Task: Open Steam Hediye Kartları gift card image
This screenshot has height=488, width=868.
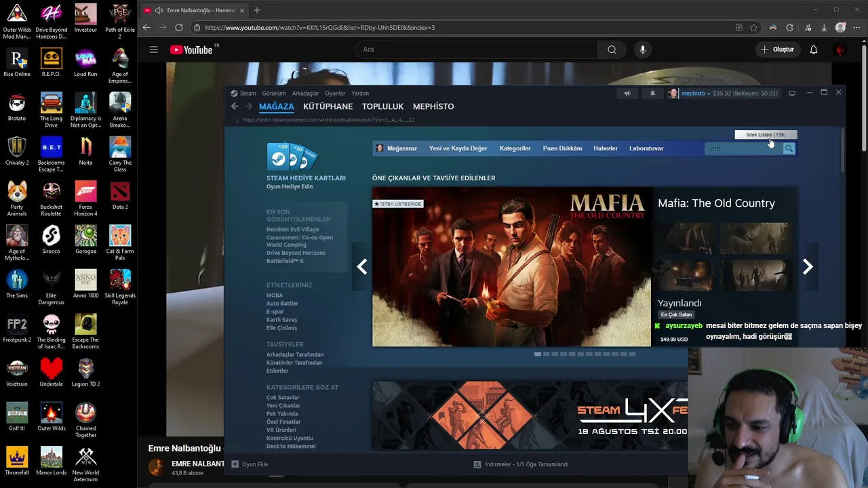Action: point(292,157)
